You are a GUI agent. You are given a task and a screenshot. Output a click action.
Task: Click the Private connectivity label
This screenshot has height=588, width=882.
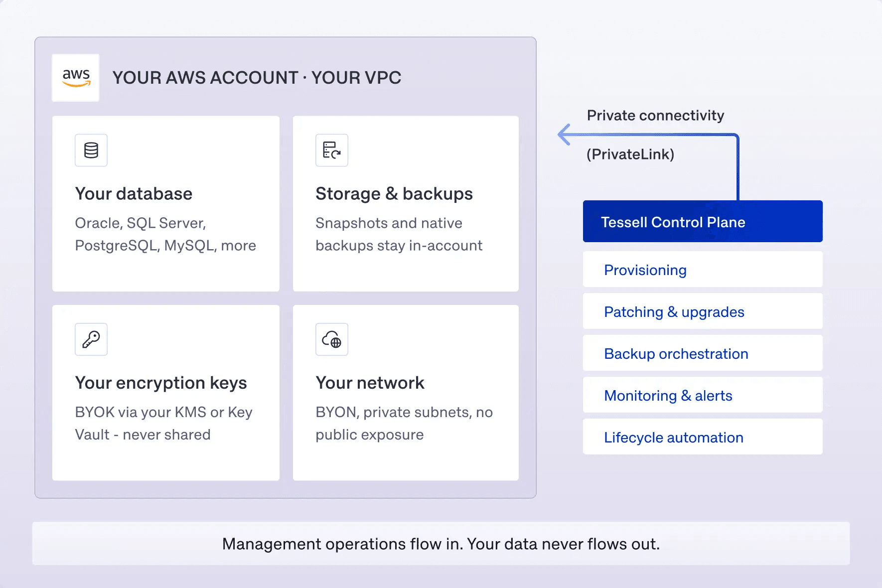[x=655, y=116]
